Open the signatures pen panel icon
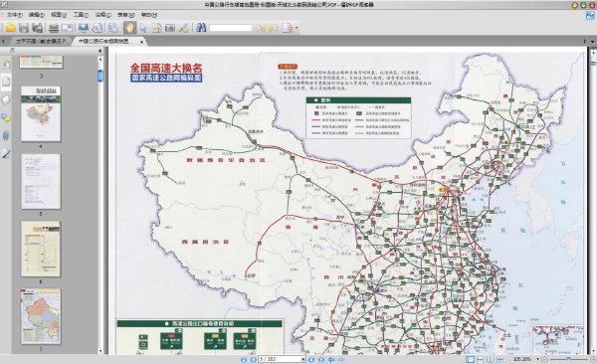The image size is (597, 364). click(x=6, y=153)
